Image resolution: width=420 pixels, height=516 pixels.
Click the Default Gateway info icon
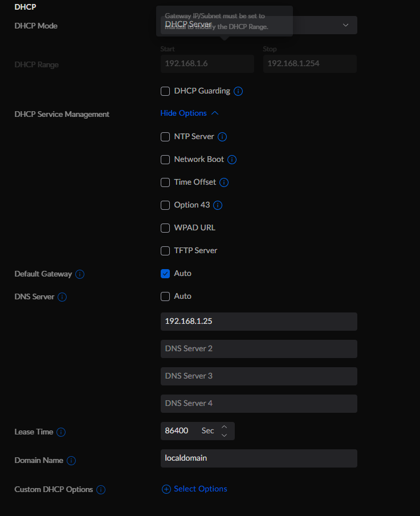[x=80, y=274]
